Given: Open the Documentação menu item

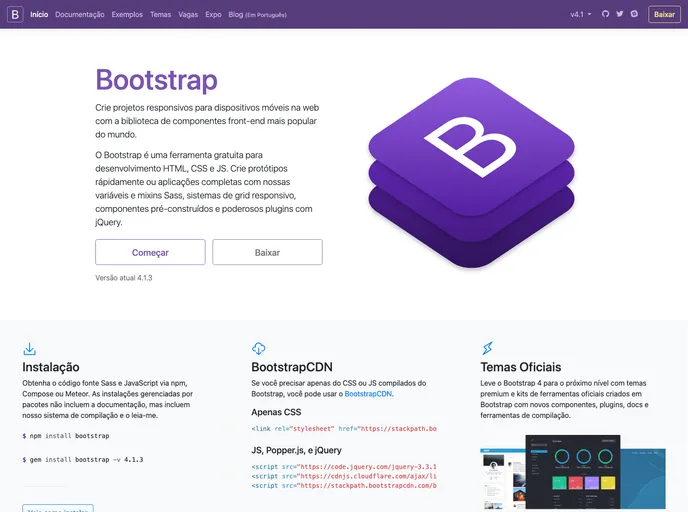Looking at the screenshot, I should pyautogui.click(x=80, y=15).
